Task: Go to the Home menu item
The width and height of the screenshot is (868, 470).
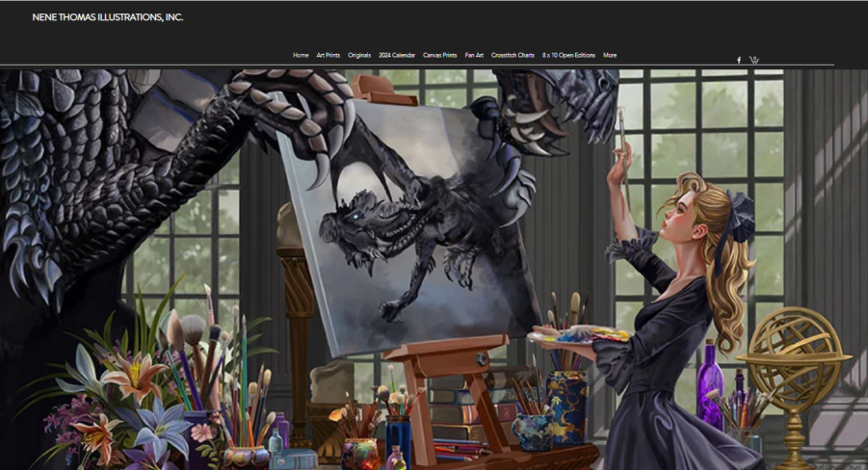Action: [301, 55]
